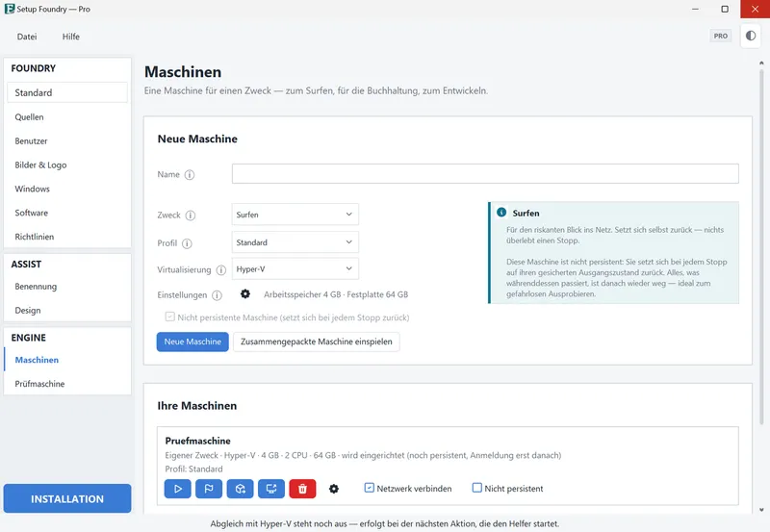The image size is (770, 532).
Task: Open the Profil dropdown set to Standard
Action: tap(295, 242)
